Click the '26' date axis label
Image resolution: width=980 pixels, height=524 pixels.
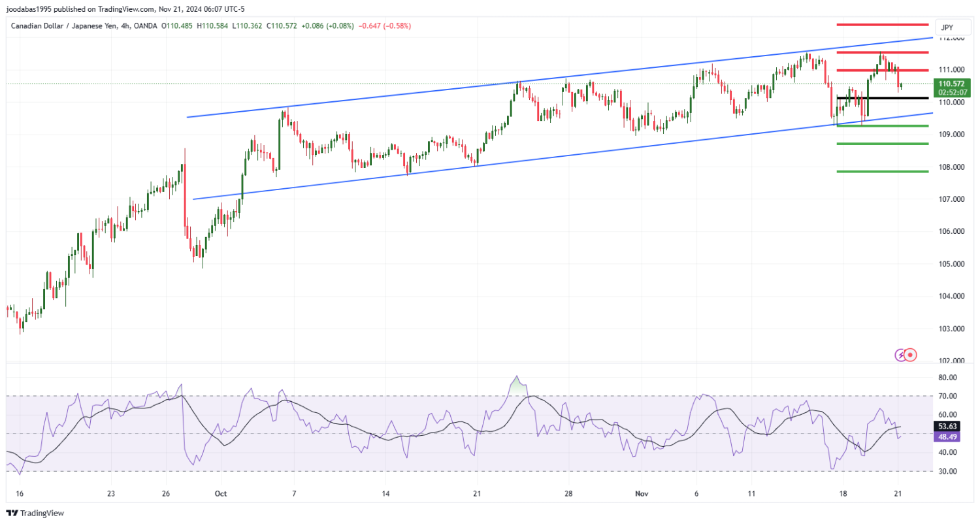coord(166,493)
